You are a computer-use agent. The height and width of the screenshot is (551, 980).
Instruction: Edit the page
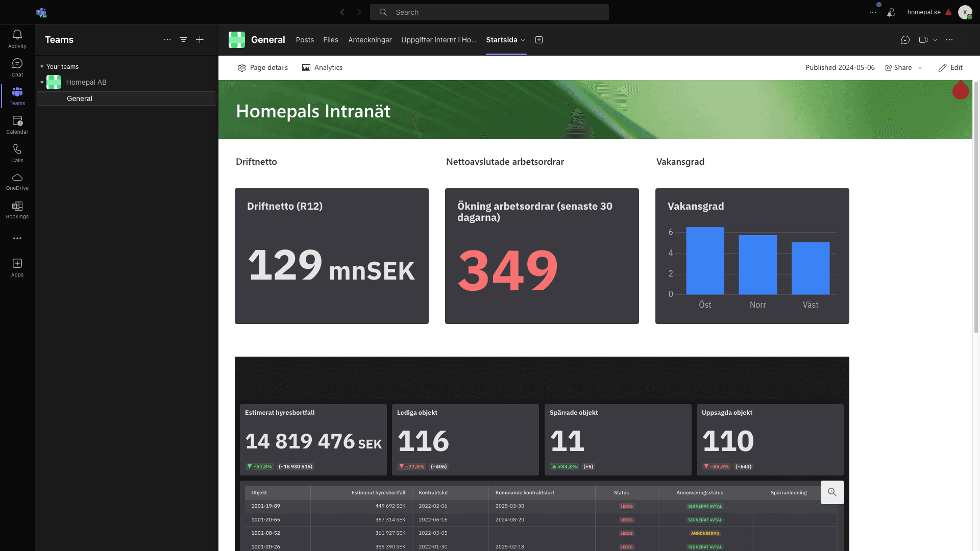pyautogui.click(x=950, y=68)
